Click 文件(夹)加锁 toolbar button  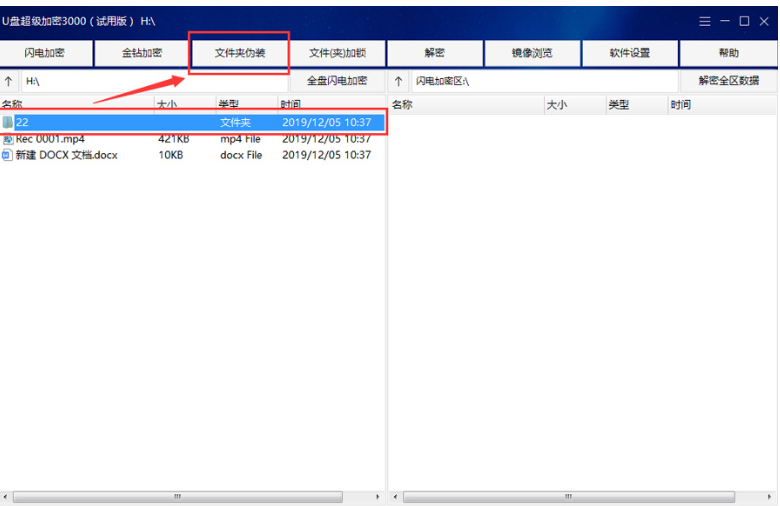(337, 53)
